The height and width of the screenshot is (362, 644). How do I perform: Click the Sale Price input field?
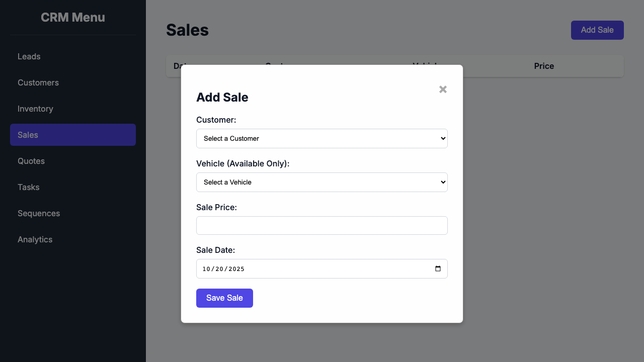tap(321, 225)
